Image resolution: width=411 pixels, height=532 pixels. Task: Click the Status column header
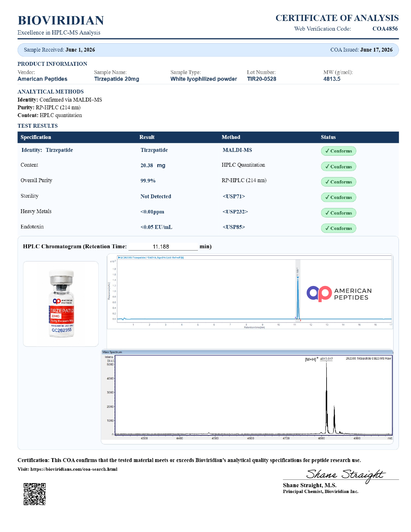328,137
